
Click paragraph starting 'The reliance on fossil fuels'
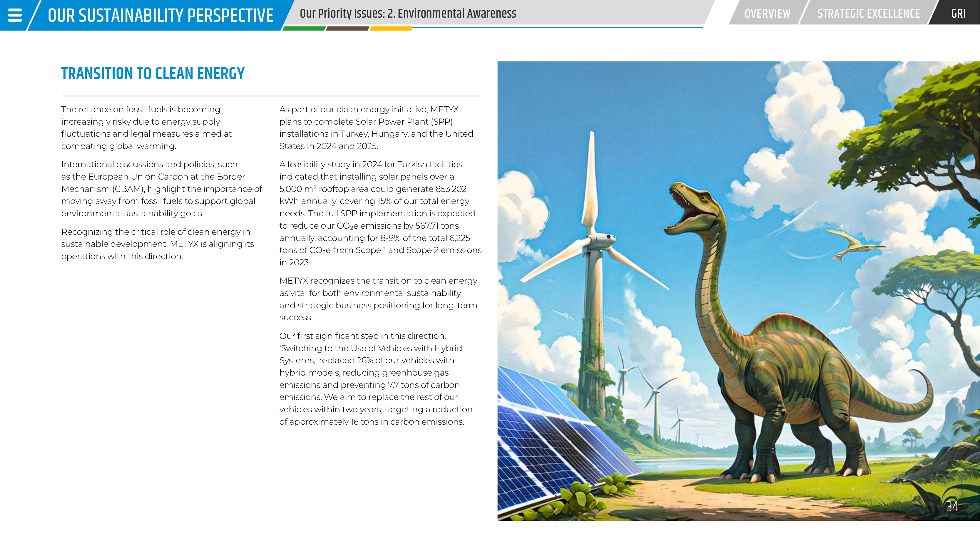146,128
